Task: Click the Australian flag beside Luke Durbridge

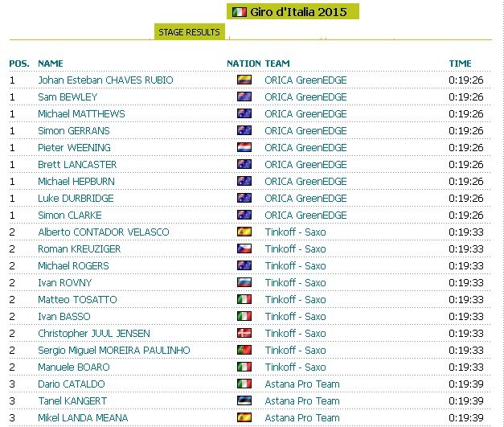Action: (244, 198)
